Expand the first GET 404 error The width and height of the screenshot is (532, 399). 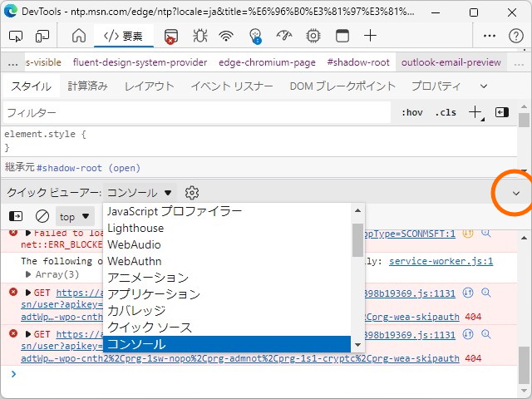(28, 293)
